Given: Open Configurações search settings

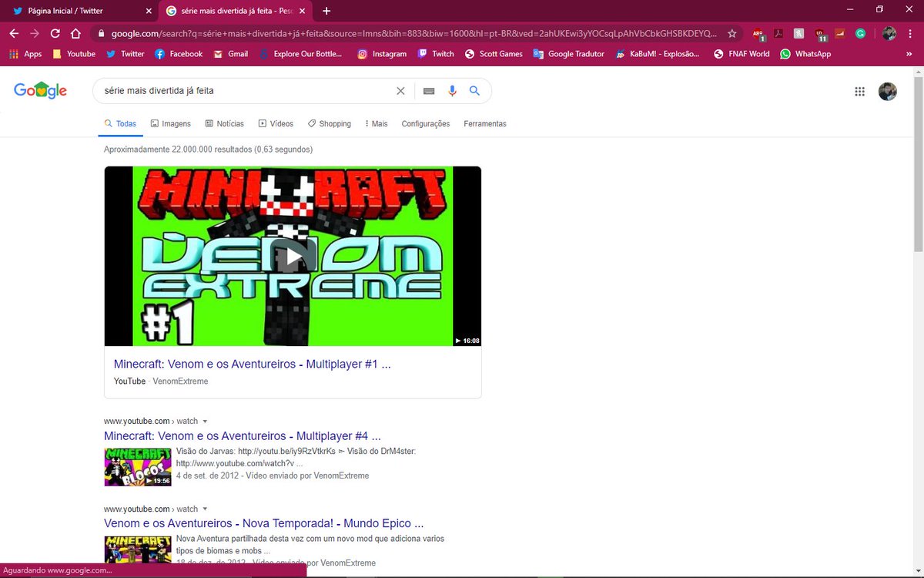Looking at the screenshot, I should pos(426,123).
